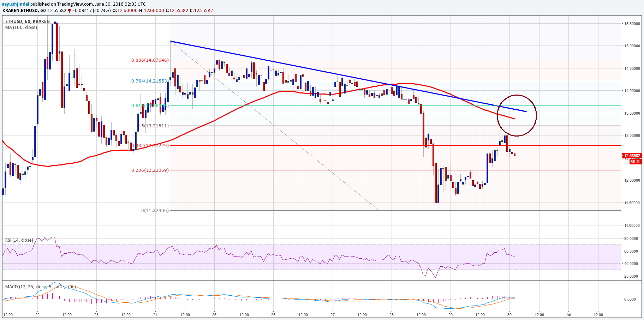Click the ETHUSD, 60, KRAKEN chart title
This screenshot has height=320, width=644.
point(28,22)
